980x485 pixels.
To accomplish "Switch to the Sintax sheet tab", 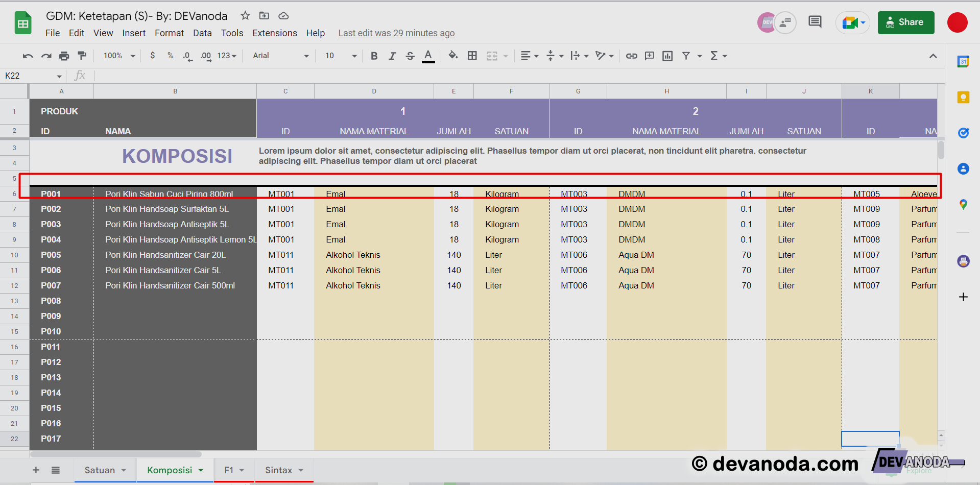I will pos(284,470).
